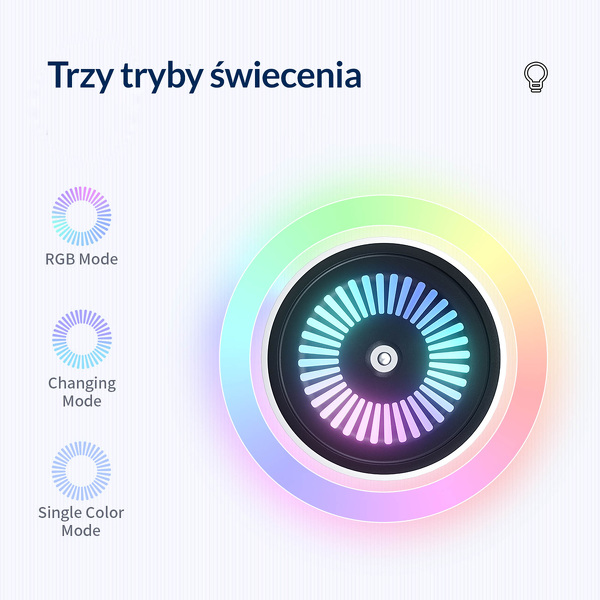The height and width of the screenshot is (600, 600).
Task: Pick the cyan section of the outer glow ring
Action: [x=237, y=330]
